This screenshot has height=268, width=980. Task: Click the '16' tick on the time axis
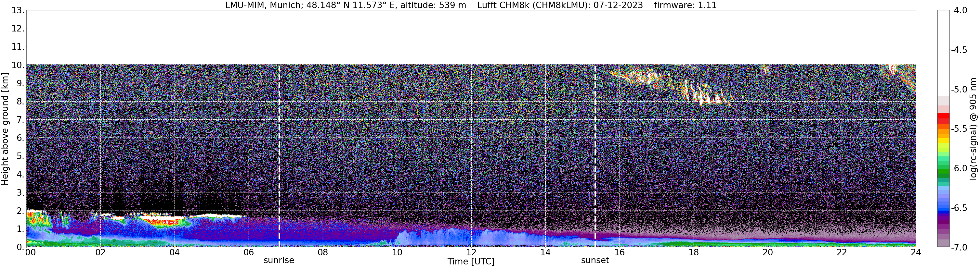coord(620,253)
